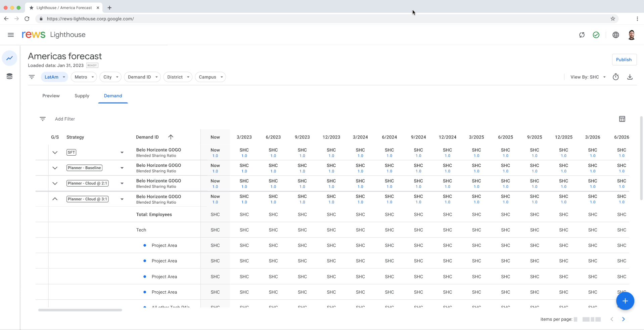Open the View By: SHC dropdown
The height and width of the screenshot is (330, 644).
(x=588, y=77)
